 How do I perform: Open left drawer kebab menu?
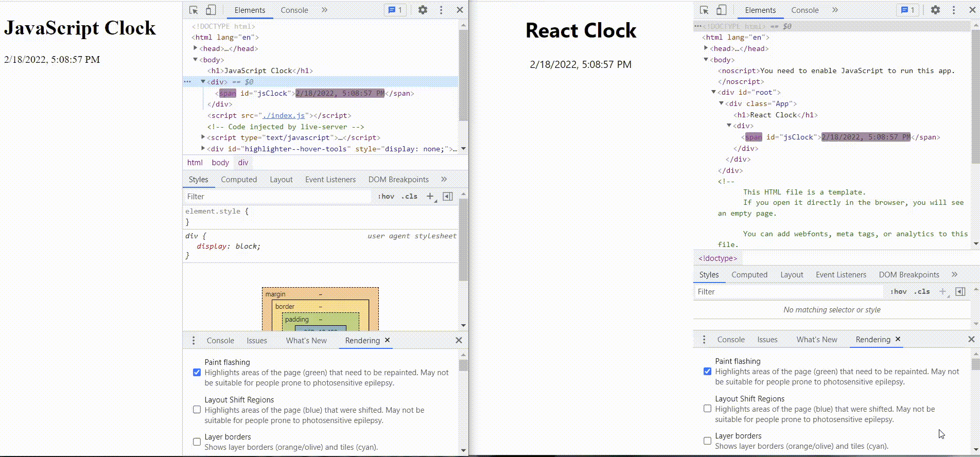[194, 340]
